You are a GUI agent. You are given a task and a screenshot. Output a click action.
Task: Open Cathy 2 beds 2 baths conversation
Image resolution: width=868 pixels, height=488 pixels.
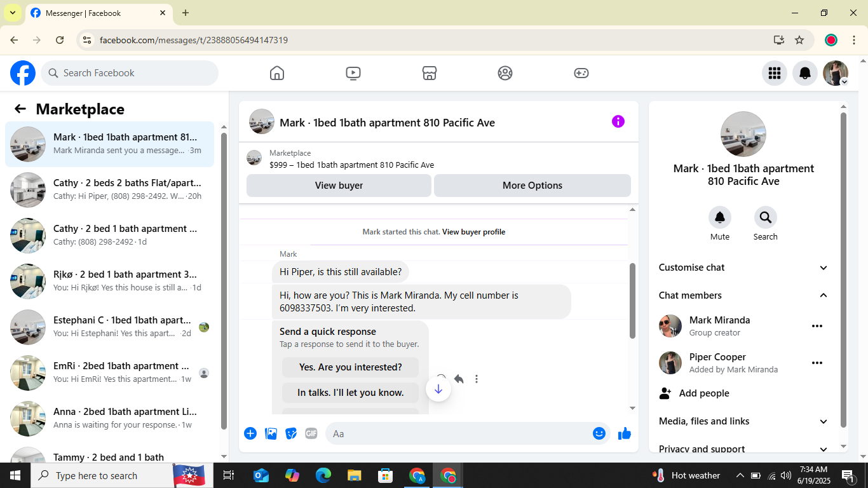[109, 190]
